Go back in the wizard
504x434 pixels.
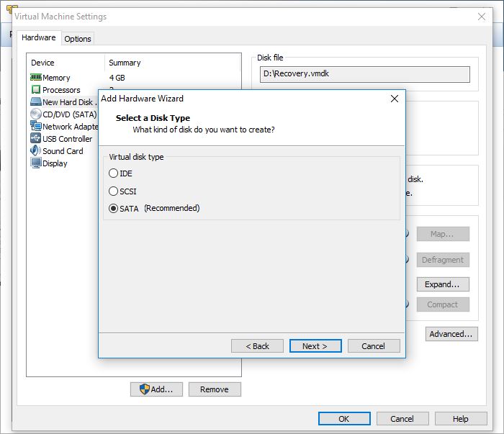coord(257,346)
